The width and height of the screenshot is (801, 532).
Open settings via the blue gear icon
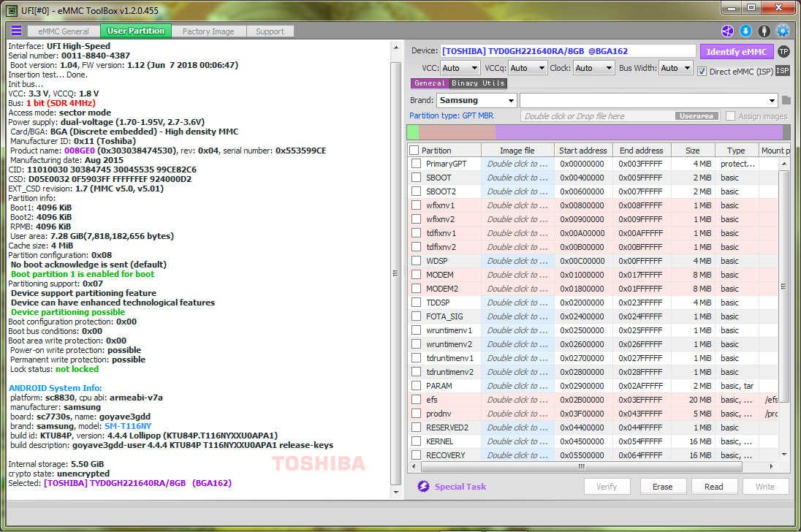pyautogui.click(x=783, y=31)
